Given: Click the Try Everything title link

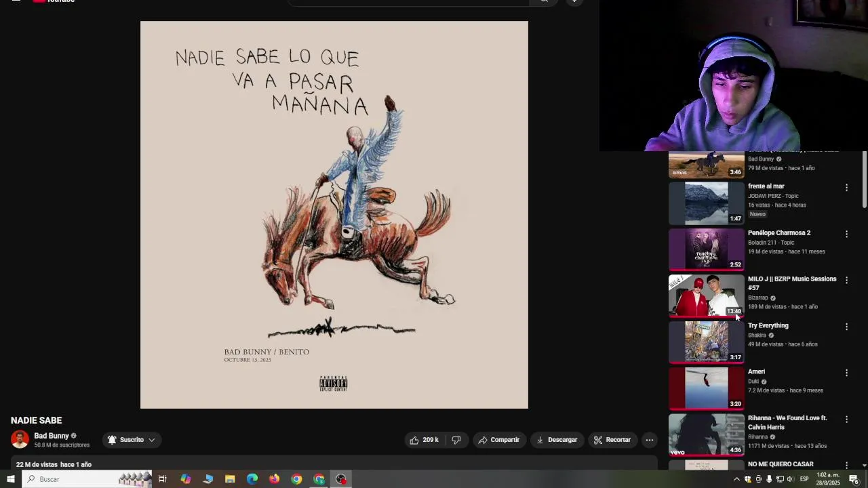Looking at the screenshot, I should tap(768, 325).
